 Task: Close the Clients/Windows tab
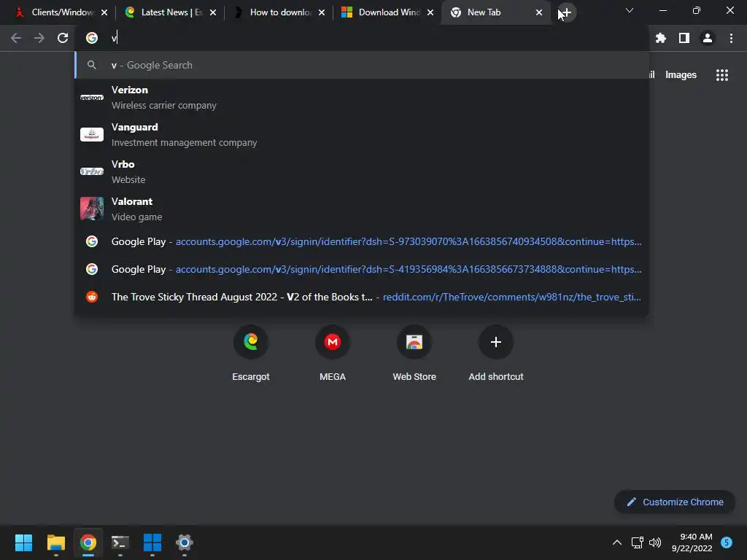tap(104, 12)
